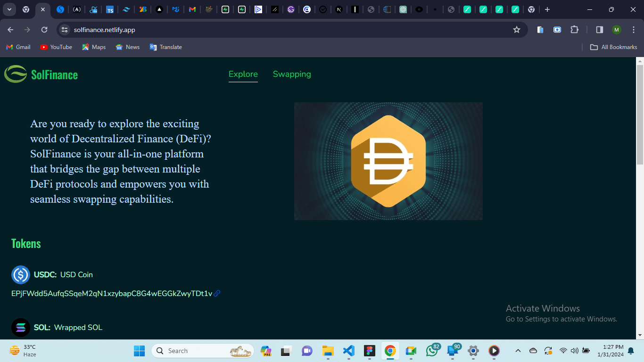This screenshot has width=644, height=362.
Task: Open the Explore nav item
Action: pyautogui.click(x=243, y=74)
